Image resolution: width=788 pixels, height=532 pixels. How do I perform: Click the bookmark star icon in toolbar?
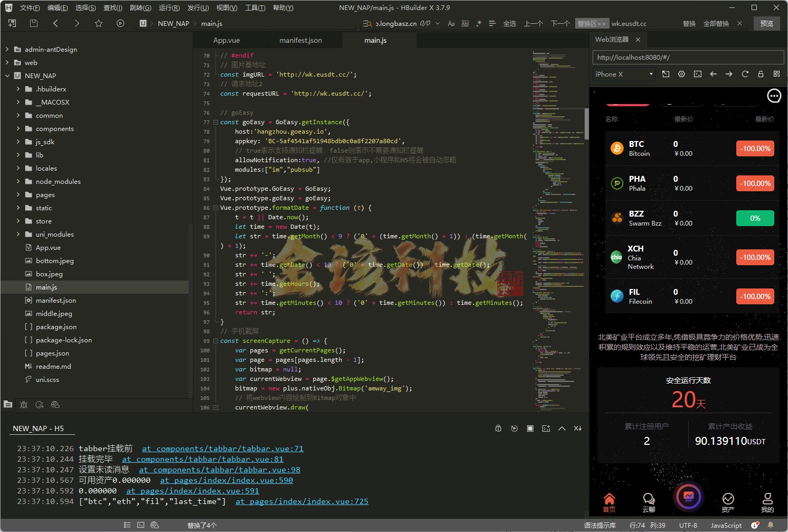tap(98, 23)
